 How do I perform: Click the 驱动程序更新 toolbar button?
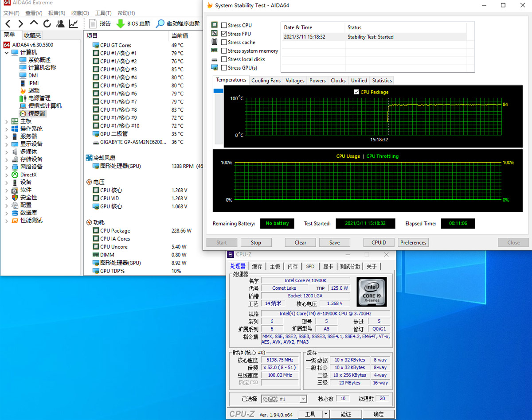click(x=178, y=23)
